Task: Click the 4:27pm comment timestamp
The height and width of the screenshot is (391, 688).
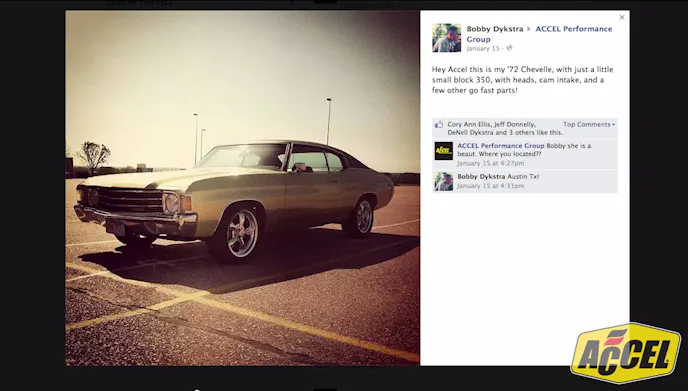Action: (490, 163)
